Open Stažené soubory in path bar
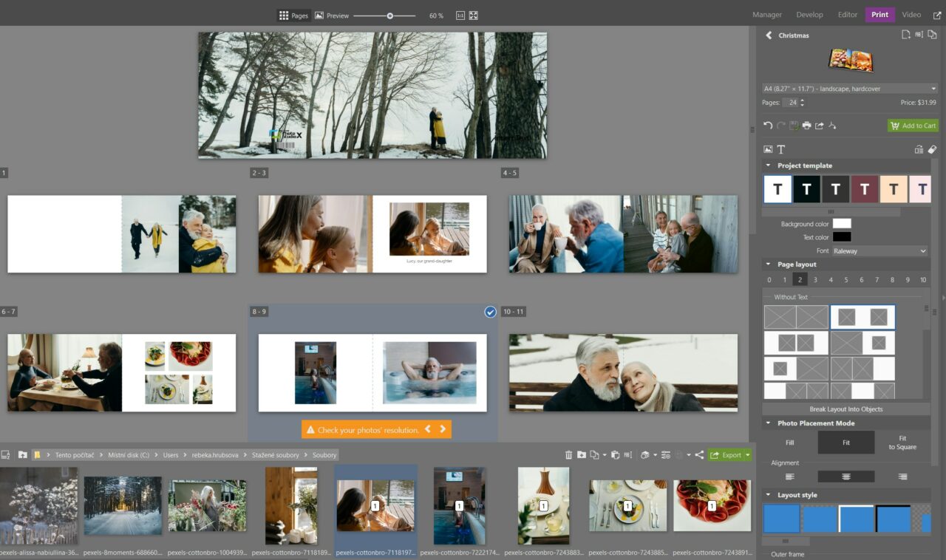The height and width of the screenshot is (560, 946). tap(275, 455)
